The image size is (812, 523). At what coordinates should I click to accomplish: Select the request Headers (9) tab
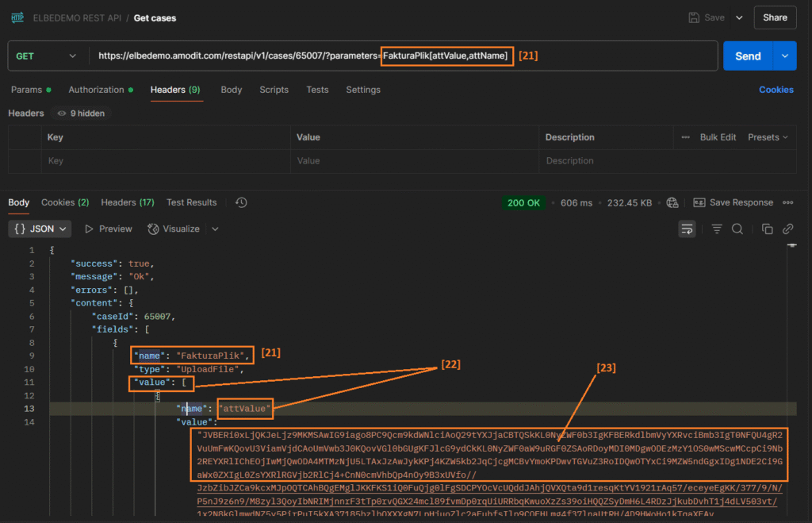pos(175,90)
